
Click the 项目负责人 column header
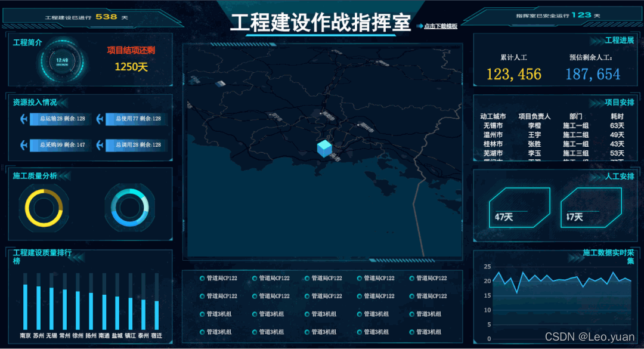coord(534,116)
